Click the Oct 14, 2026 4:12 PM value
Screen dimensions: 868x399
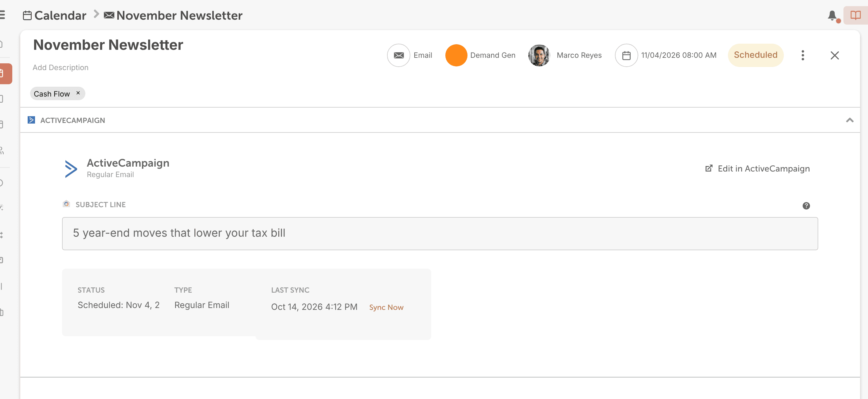click(314, 307)
